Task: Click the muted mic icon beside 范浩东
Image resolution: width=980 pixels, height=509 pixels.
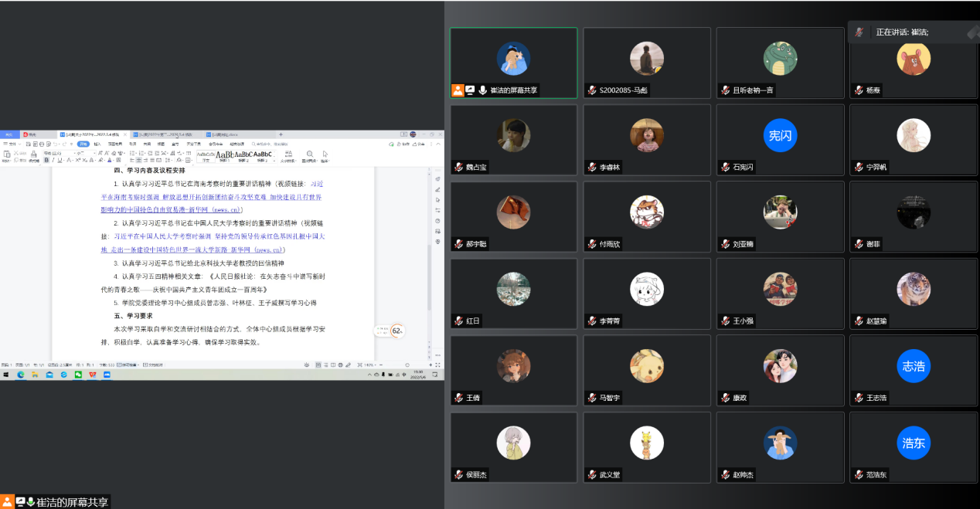Action: (859, 475)
